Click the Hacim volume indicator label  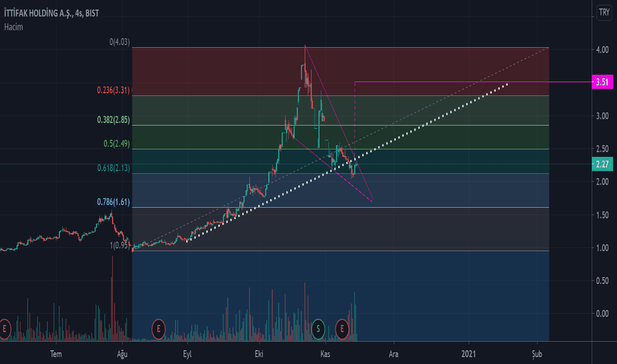coord(13,27)
